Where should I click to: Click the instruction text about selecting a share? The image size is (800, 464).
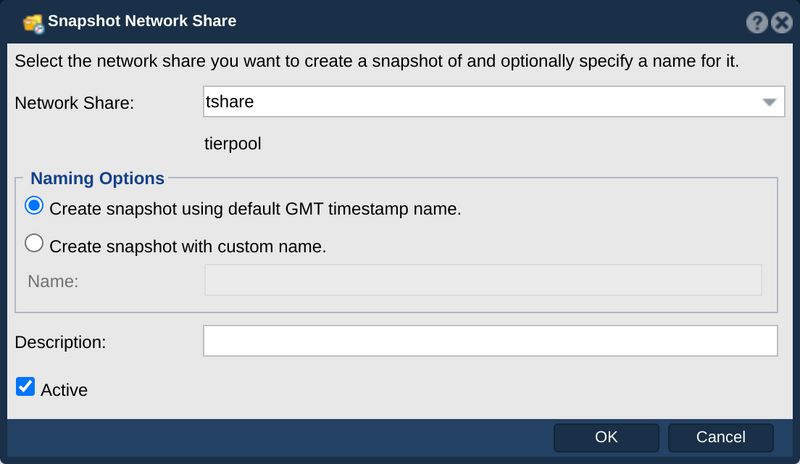(x=377, y=61)
